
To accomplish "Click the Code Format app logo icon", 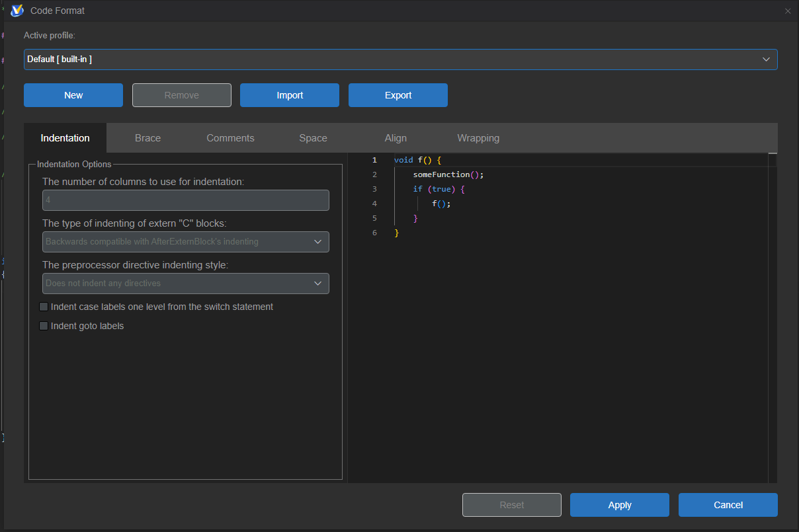I will (17, 11).
